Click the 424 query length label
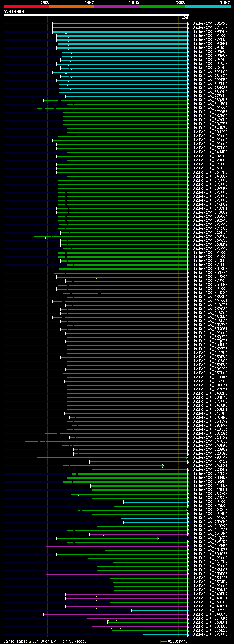 pos(185,18)
